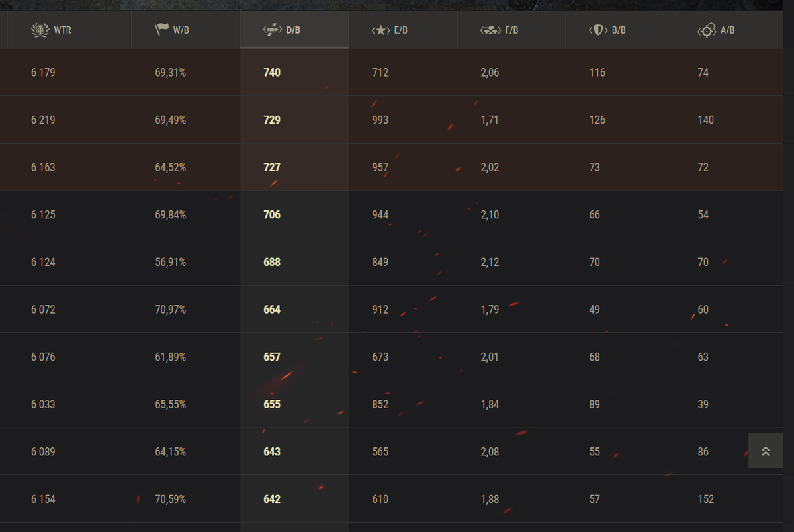Click the F/B destroyed tank icon
794x532 pixels.
490,30
